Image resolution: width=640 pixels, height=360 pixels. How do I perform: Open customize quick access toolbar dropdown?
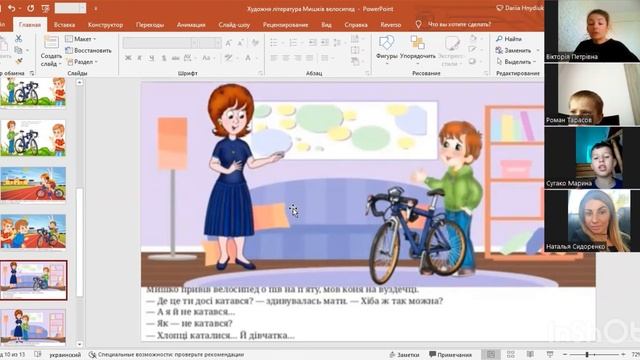pyautogui.click(x=96, y=8)
